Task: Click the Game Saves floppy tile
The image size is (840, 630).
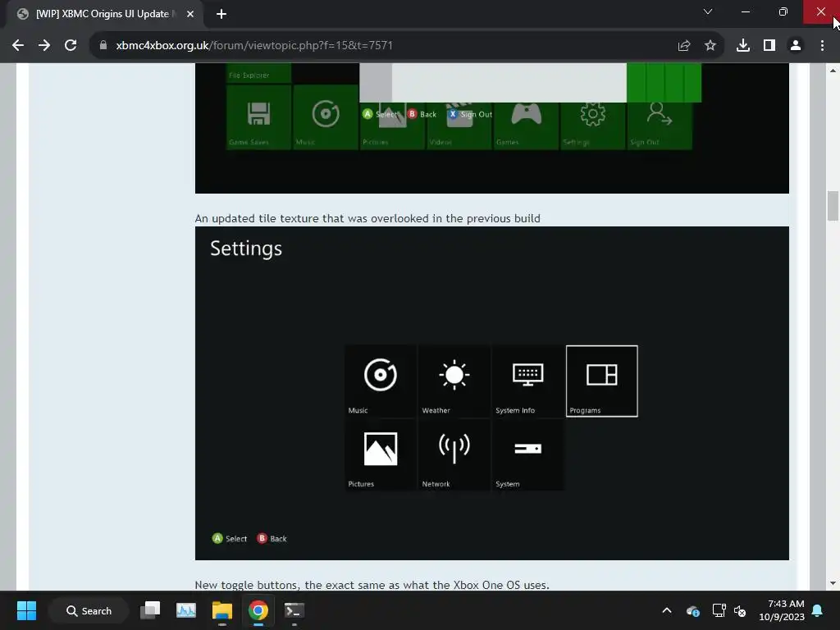Action: click(x=258, y=117)
